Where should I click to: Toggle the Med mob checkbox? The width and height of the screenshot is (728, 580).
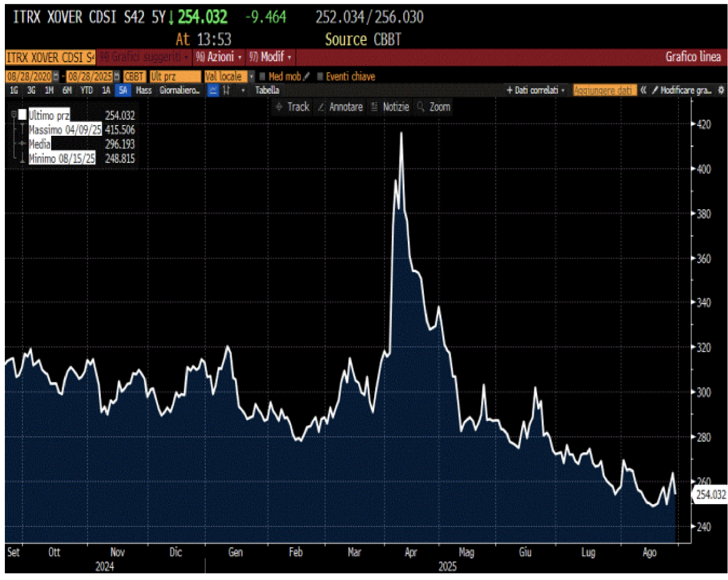point(262,76)
